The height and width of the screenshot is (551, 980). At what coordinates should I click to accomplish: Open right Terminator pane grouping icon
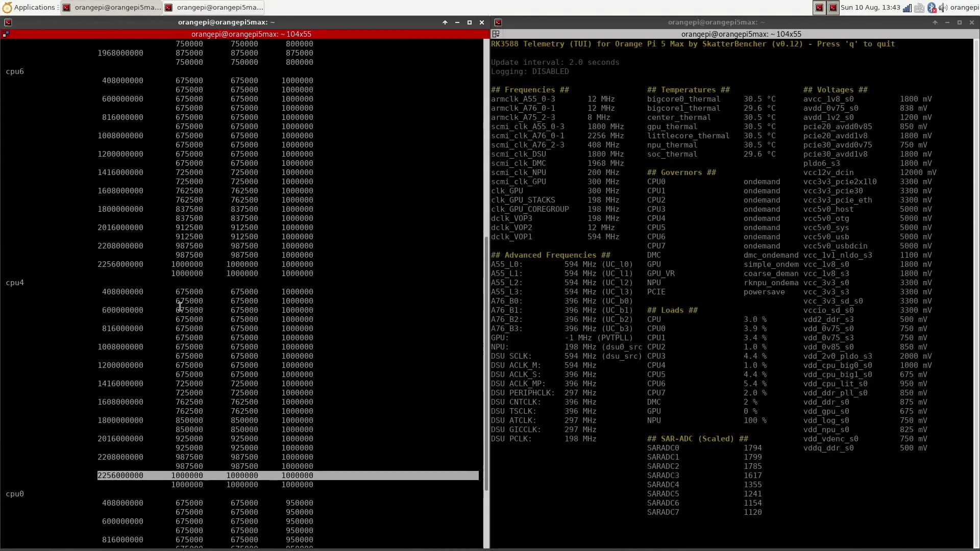coord(496,34)
